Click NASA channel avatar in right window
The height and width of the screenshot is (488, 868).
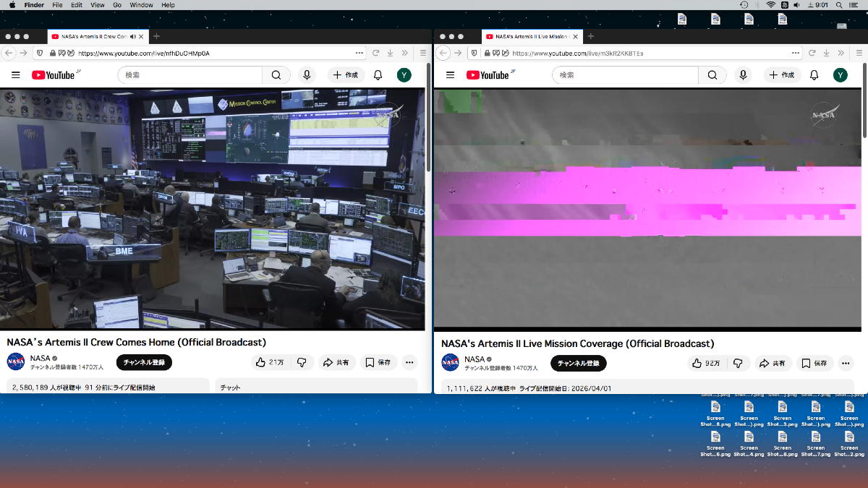pyautogui.click(x=451, y=362)
